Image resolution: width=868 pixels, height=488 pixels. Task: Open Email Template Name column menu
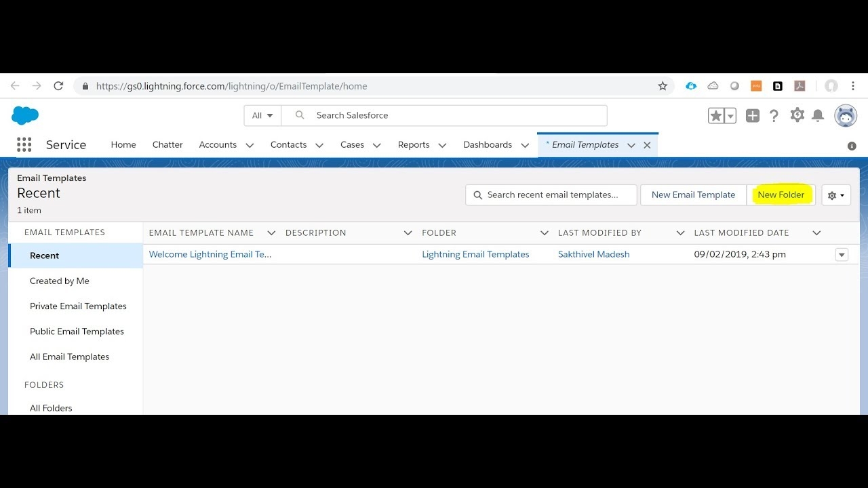point(271,232)
